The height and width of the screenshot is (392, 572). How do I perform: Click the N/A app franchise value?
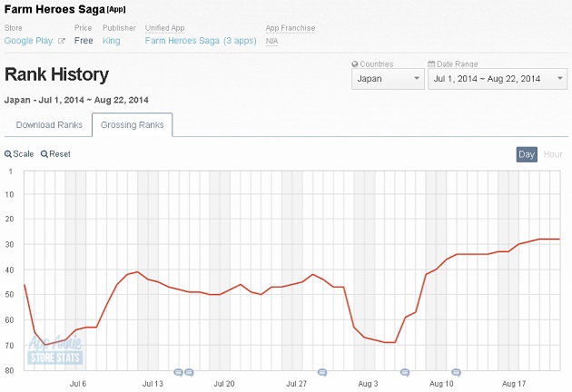click(x=271, y=41)
